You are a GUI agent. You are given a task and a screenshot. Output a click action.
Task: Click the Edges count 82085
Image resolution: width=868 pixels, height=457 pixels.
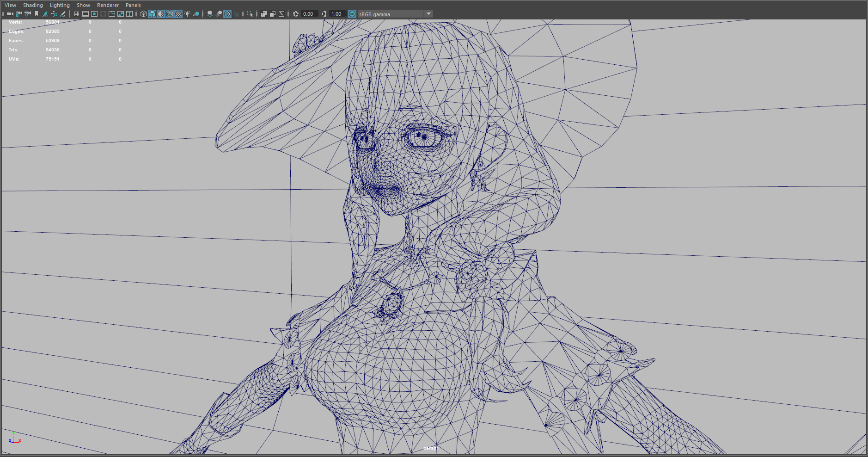(53, 31)
